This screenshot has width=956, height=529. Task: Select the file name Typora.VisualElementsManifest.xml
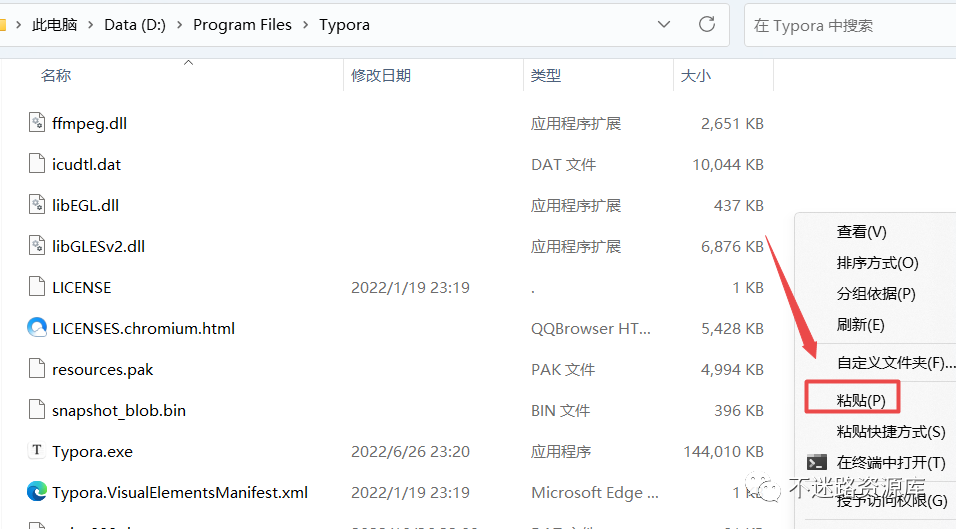click(x=180, y=492)
